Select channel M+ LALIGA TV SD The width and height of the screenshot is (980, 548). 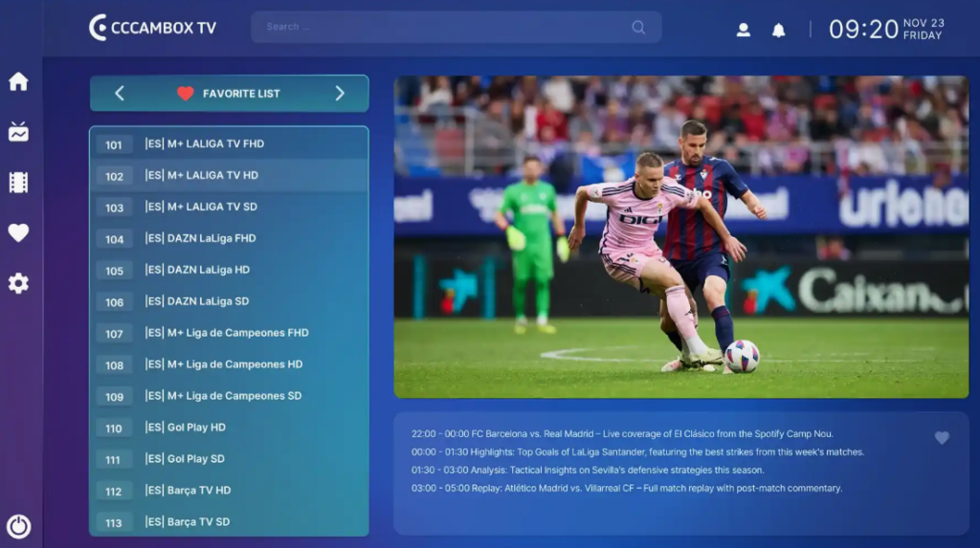pyautogui.click(x=229, y=207)
